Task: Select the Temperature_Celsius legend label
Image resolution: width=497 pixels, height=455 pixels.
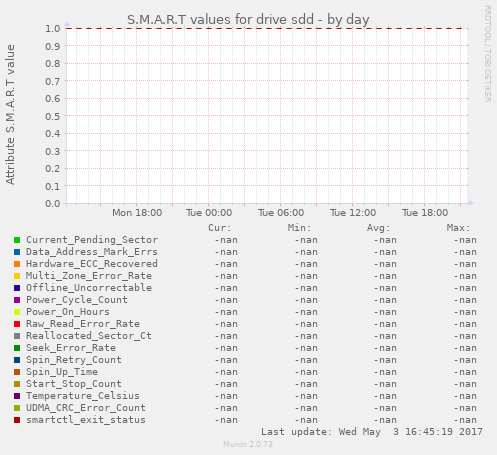Action: (83, 396)
